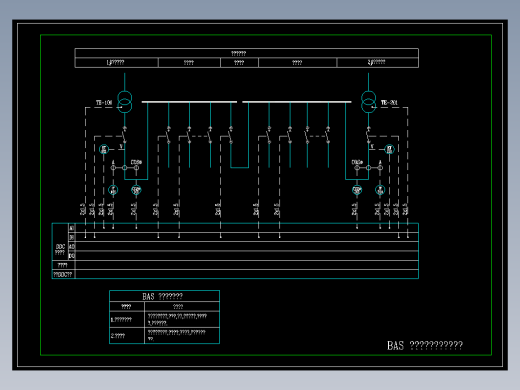The height and width of the screenshot is (390, 520).
Task: Click the TE-201 text label
Action: 389,103
